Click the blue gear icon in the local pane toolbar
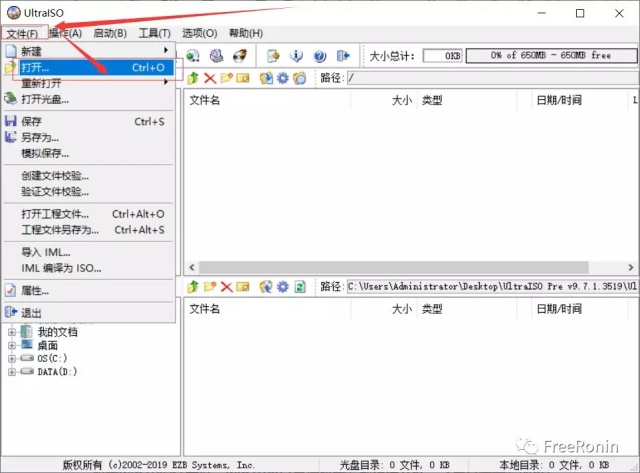Viewport: 640px width, 473px height. pyautogui.click(x=282, y=286)
